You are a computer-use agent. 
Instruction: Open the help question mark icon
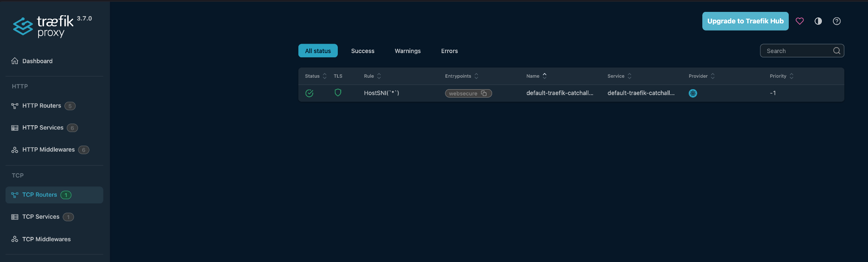pyautogui.click(x=837, y=21)
